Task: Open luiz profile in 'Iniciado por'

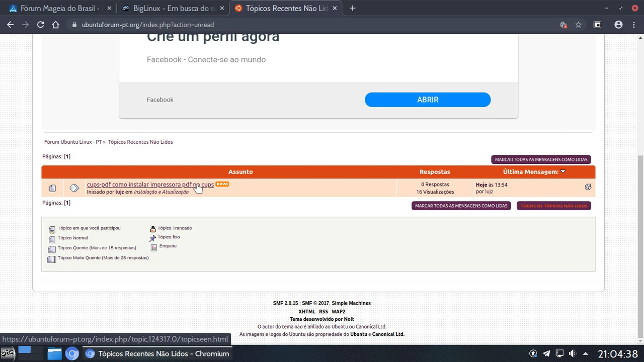Action: click(120, 192)
